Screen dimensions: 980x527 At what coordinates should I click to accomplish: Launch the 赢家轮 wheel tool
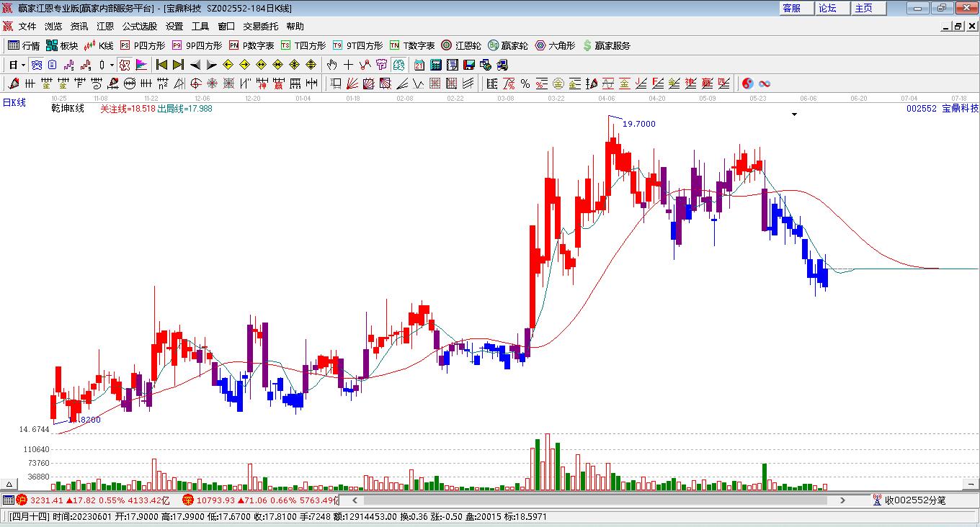[x=508, y=45]
